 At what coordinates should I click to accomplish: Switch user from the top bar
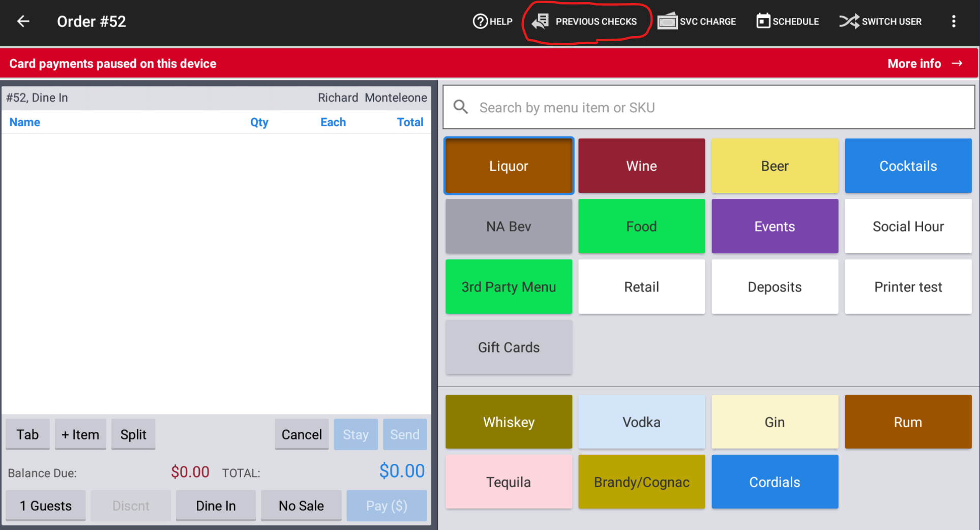[x=880, y=21]
